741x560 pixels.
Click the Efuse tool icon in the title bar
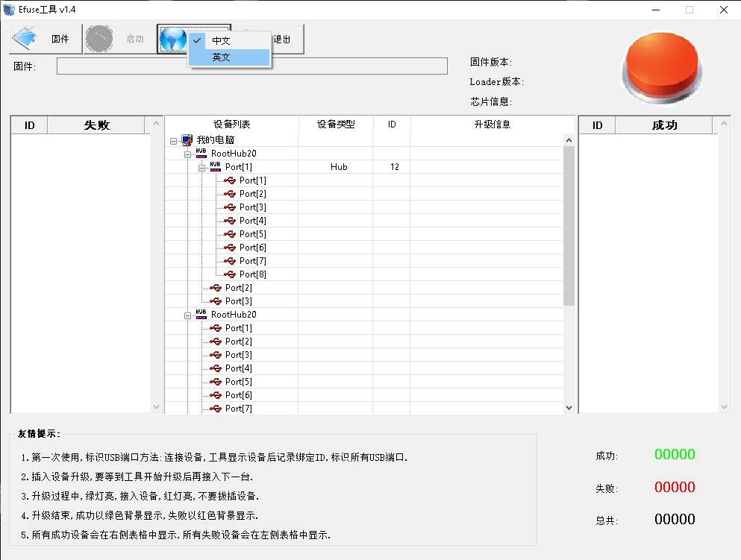7,9
